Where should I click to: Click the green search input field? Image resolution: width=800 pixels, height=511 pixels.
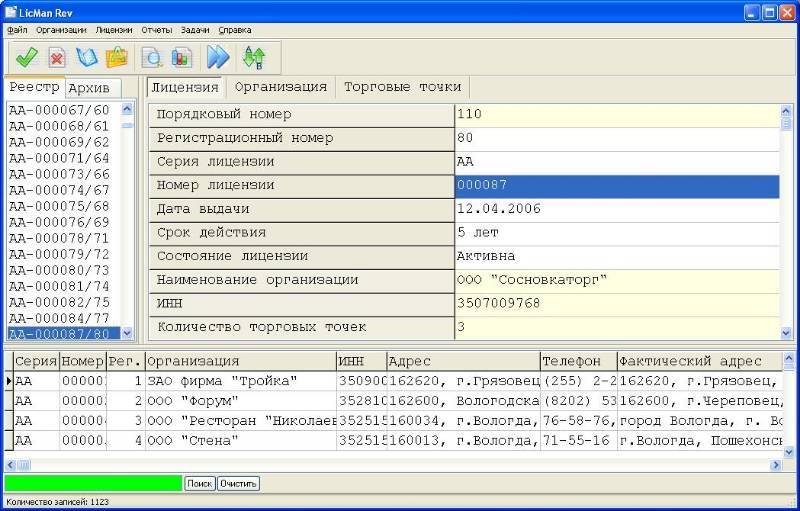tap(93, 483)
